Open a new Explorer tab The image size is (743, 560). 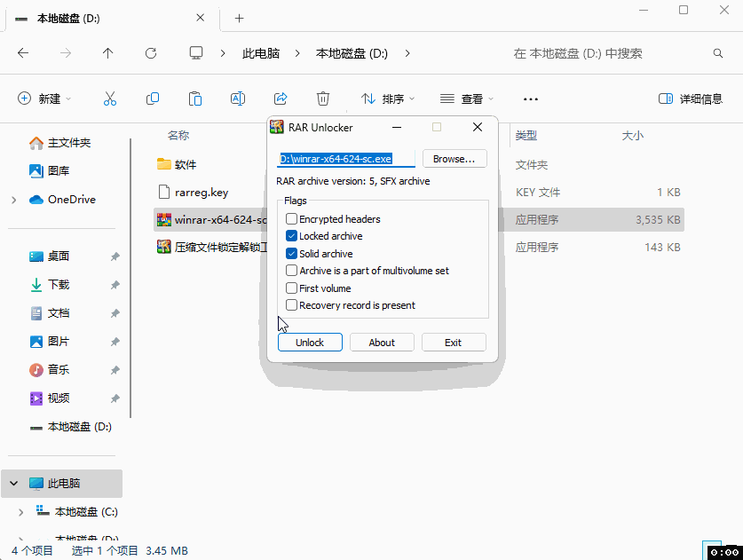(x=240, y=19)
